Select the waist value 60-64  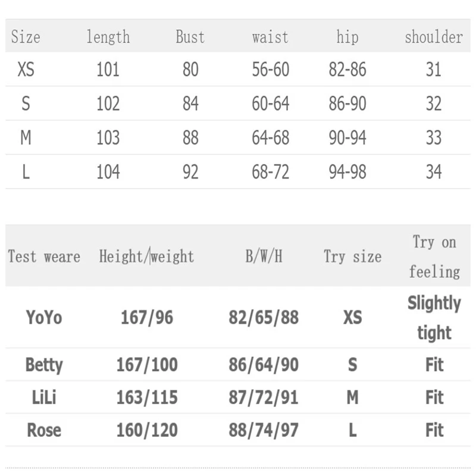click(x=270, y=104)
